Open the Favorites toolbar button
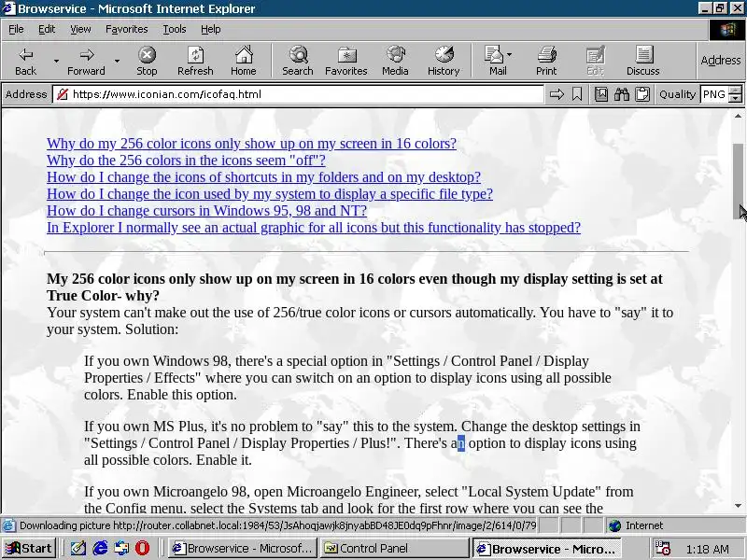The width and height of the screenshot is (747, 560). click(346, 61)
